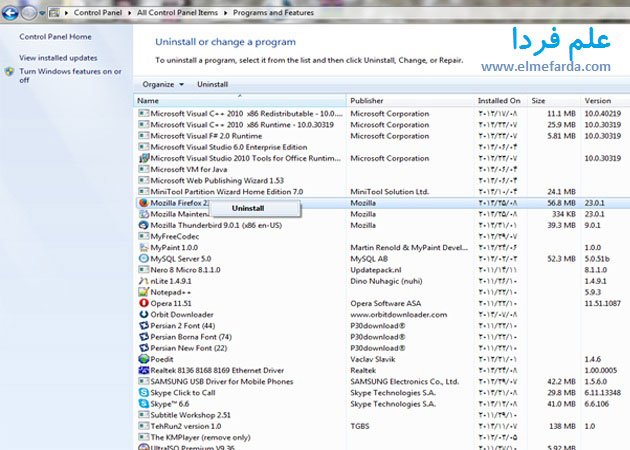Click the Persian 2 Font (44) icon
Viewport: 630px width, 450px height.
143,325
